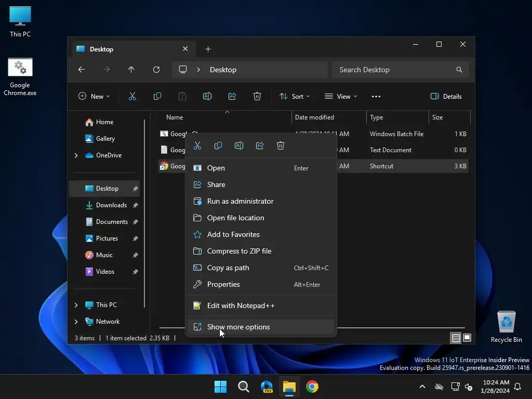Image resolution: width=532 pixels, height=399 pixels.
Task: Launch Microsoft Edge from taskbar
Action: tap(267, 387)
